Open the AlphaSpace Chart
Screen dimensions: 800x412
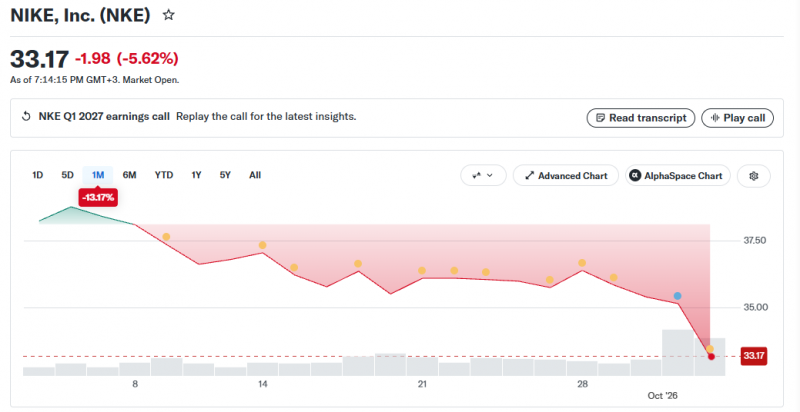(678, 176)
